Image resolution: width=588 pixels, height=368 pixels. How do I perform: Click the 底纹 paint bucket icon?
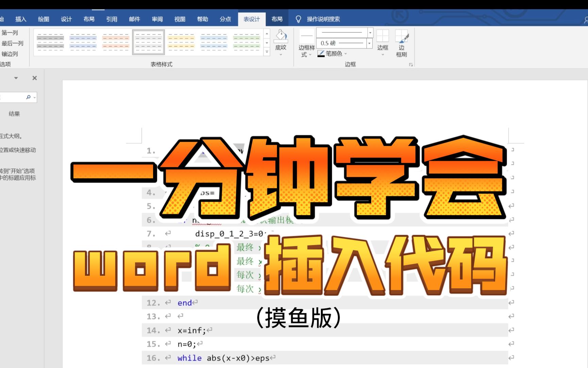[281, 36]
